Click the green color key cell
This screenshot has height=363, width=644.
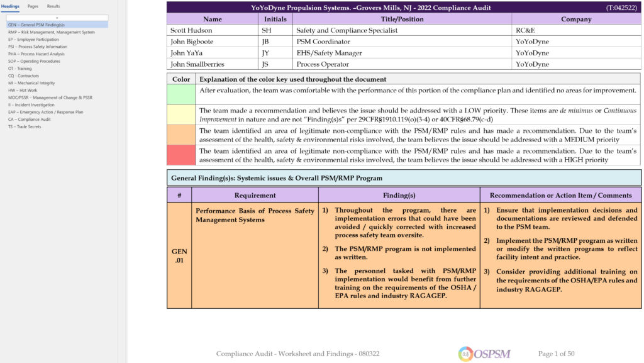(x=181, y=94)
